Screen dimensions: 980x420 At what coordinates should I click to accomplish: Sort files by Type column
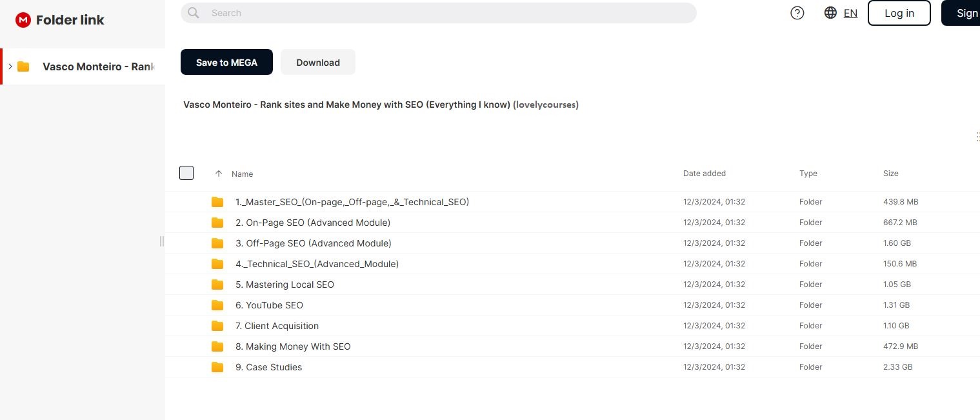(x=808, y=174)
